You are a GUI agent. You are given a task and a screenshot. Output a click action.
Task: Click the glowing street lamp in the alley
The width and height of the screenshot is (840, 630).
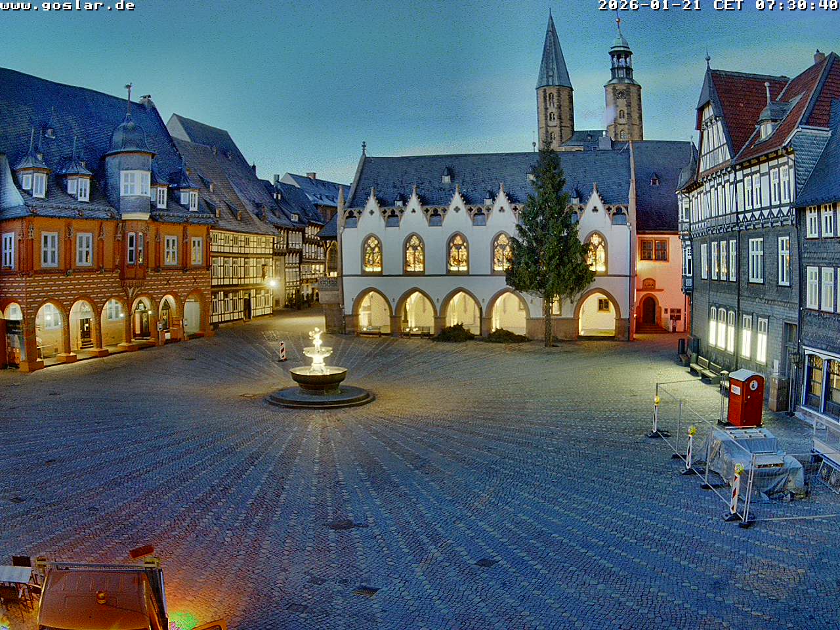click(x=272, y=283)
